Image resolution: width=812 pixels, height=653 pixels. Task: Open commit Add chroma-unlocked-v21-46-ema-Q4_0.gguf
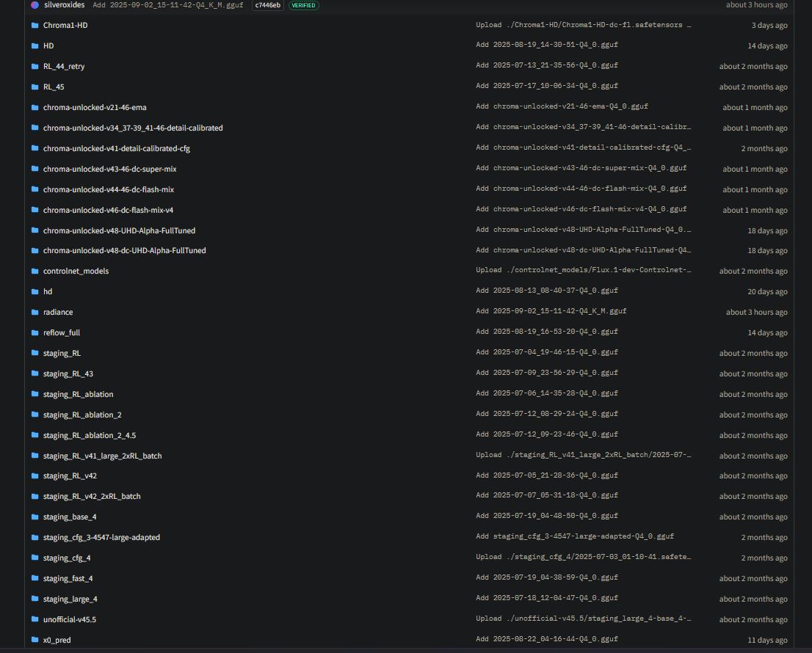tap(562, 106)
